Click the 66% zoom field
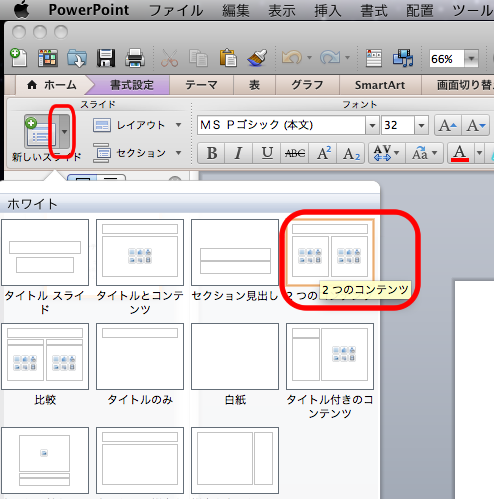Image resolution: width=494 pixels, height=499 pixels. pos(447,59)
